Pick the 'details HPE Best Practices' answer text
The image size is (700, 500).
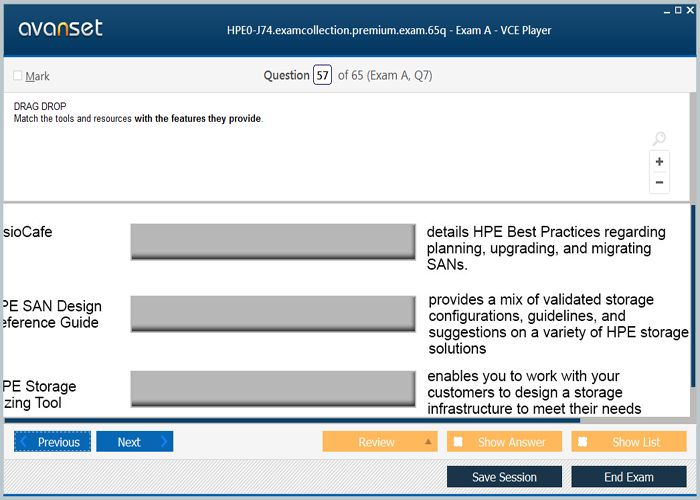(x=546, y=248)
